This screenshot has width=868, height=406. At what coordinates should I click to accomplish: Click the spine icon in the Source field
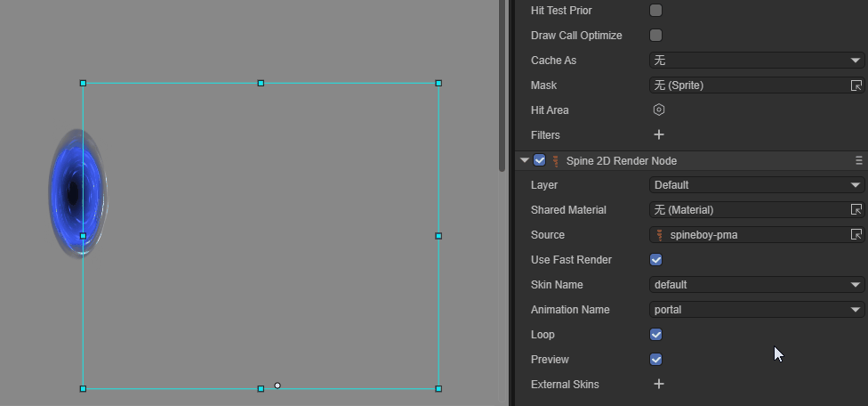[659, 235]
